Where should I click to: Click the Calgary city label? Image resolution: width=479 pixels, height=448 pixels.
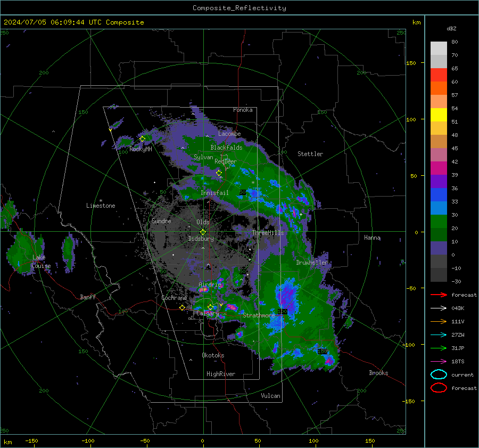208,313
